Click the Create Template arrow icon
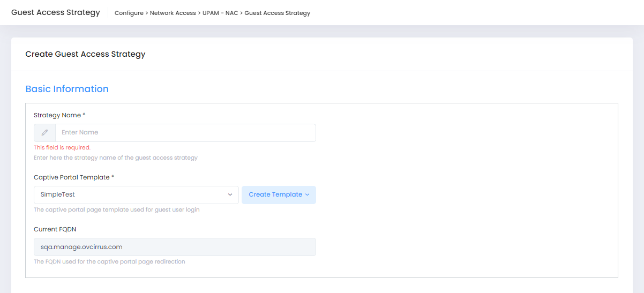644x293 pixels. [308, 194]
